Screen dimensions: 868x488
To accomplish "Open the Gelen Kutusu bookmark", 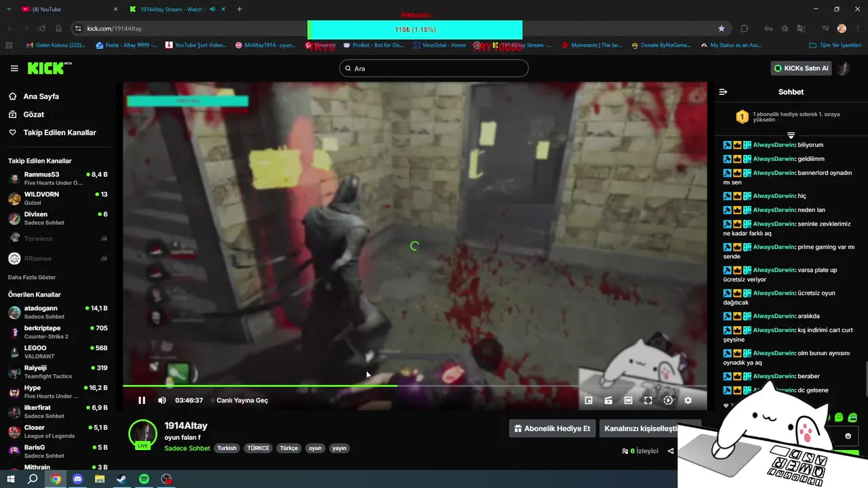I will coord(56,45).
